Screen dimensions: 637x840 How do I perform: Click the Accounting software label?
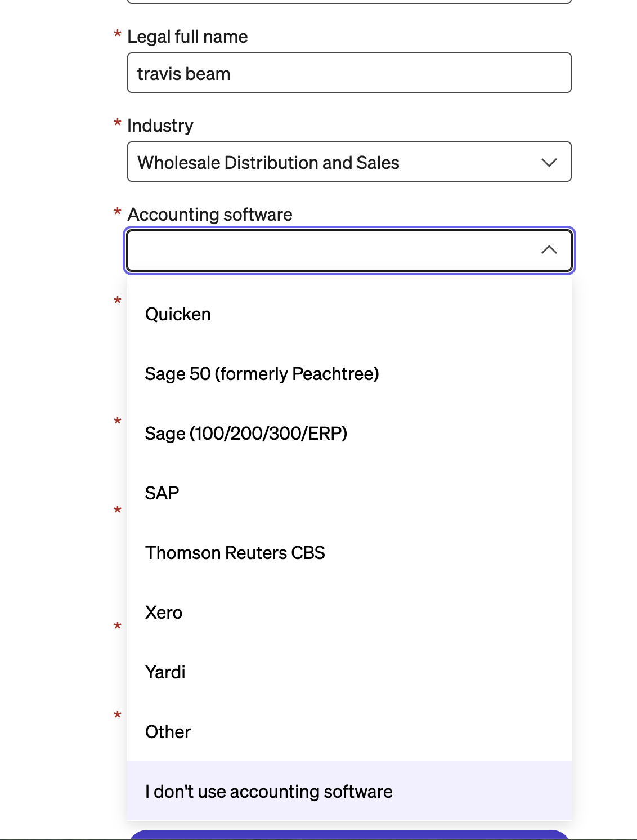[x=210, y=215]
